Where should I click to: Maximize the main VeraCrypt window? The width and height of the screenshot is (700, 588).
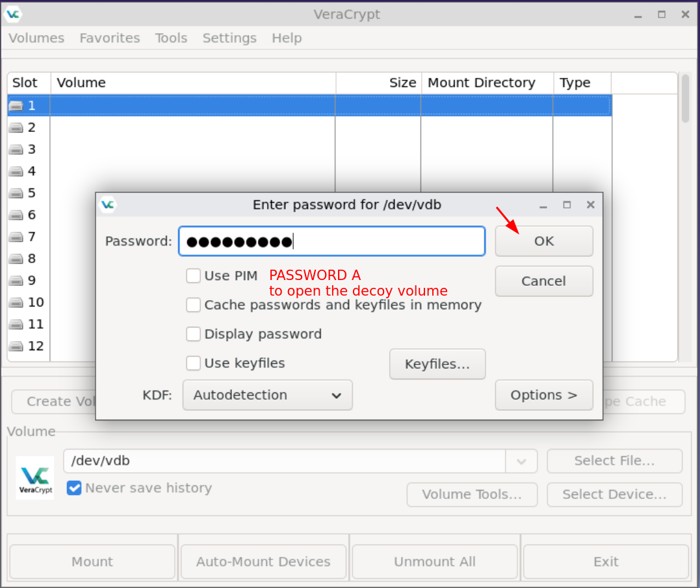[x=662, y=14]
